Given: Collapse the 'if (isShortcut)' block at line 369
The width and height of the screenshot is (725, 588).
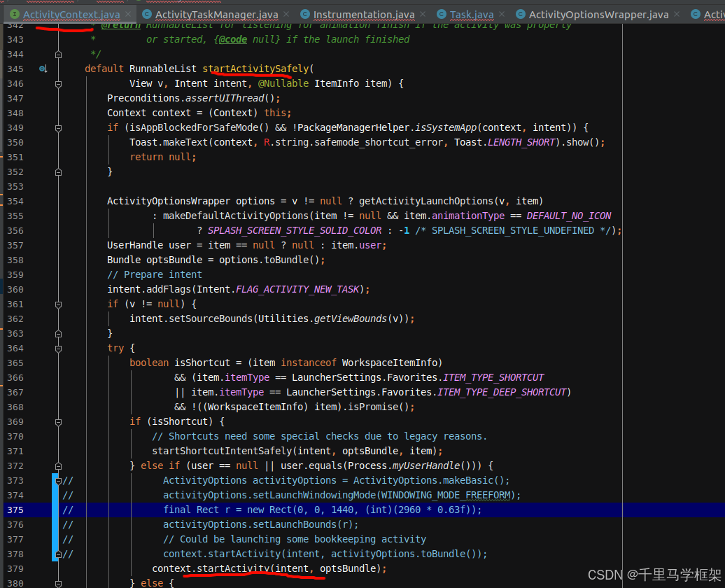Looking at the screenshot, I should 58,422.
